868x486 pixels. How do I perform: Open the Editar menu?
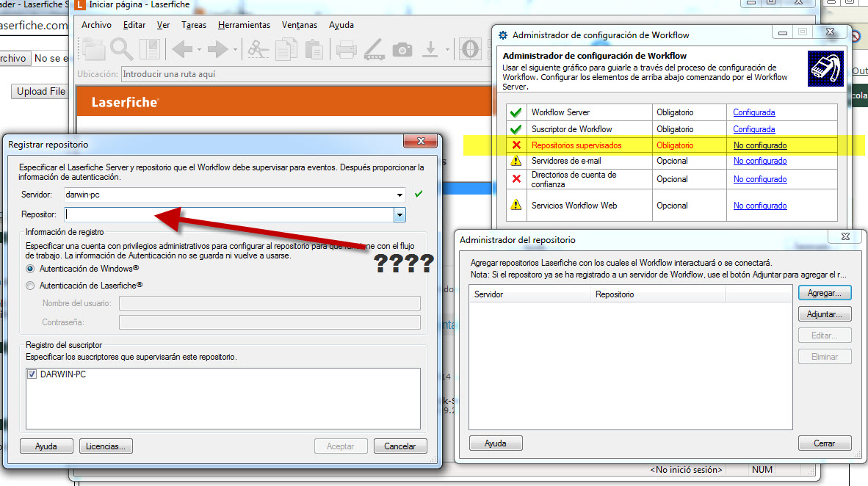pyautogui.click(x=134, y=25)
